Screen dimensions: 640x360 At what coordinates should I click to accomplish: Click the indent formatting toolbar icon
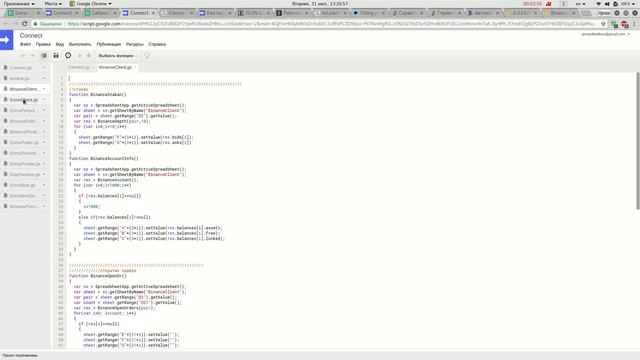44,56
